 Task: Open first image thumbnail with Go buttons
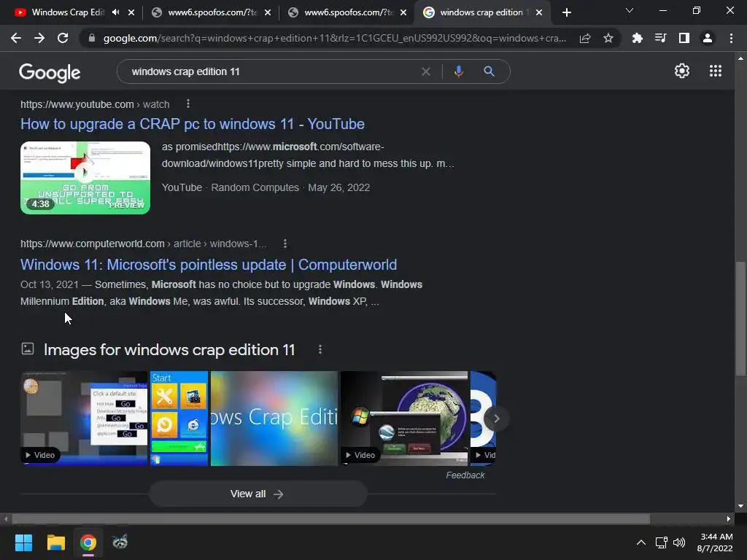(x=84, y=419)
